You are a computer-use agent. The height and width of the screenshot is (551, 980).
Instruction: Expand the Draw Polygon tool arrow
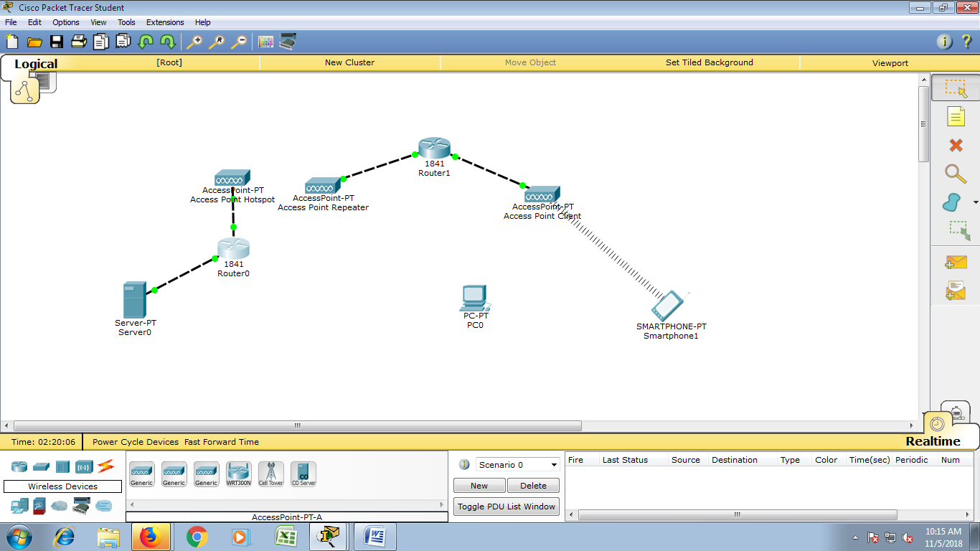pyautogui.click(x=975, y=203)
